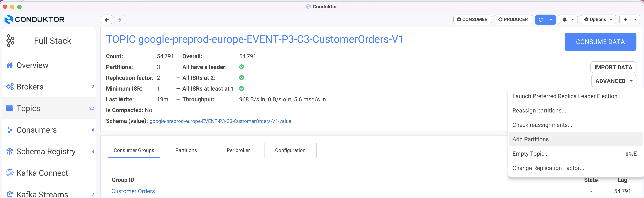The width and height of the screenshot is (644, 198).
Task: Click the Schema Registry snowflake icon
Action: [x=10, y=151]
